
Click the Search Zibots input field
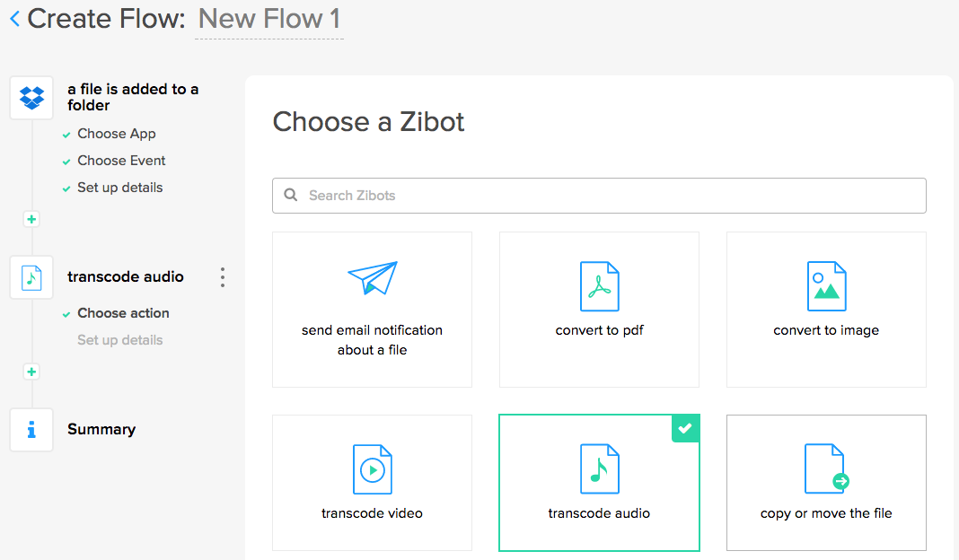(x=611, y=196)
